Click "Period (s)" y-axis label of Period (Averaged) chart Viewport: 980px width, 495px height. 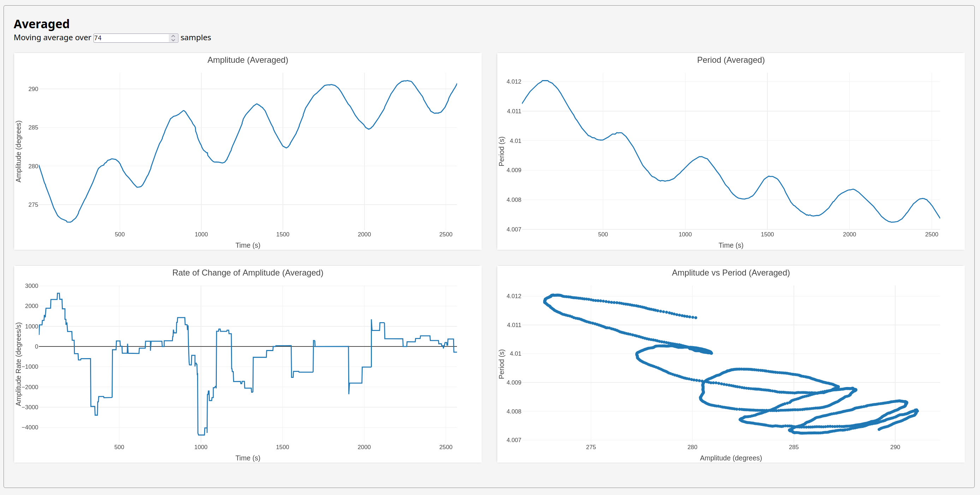pyautogui.click(x=501, y=151)
